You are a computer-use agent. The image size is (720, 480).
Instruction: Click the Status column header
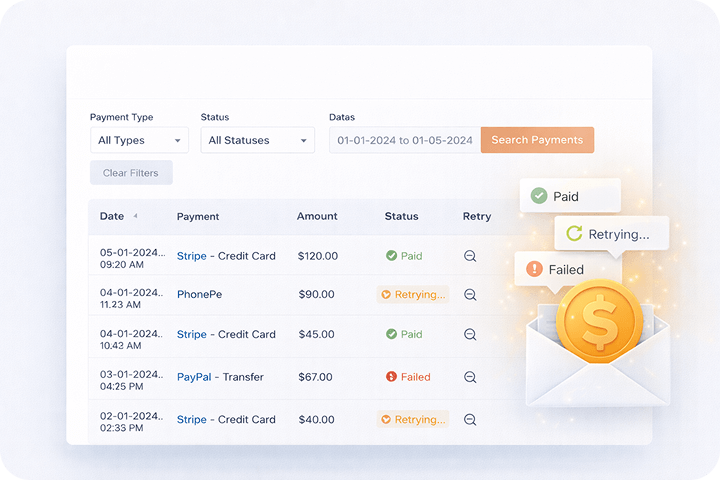[x=401, y=216]
